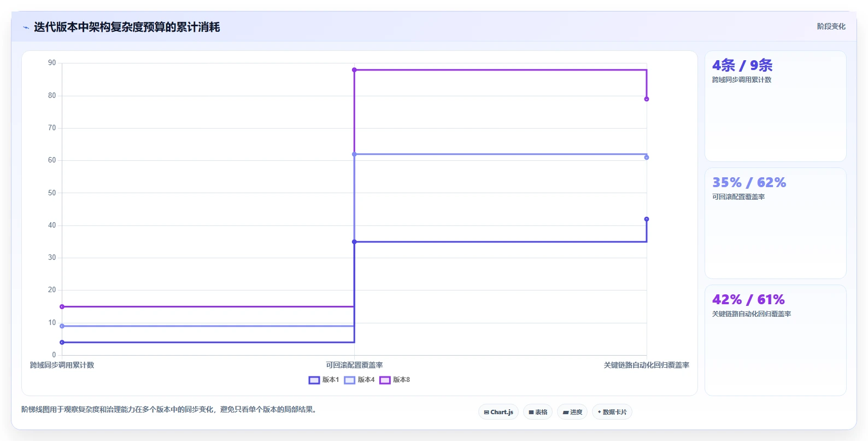Click the 阶段变化 label in header
868x441 pixels.
[x=831, y=26]
